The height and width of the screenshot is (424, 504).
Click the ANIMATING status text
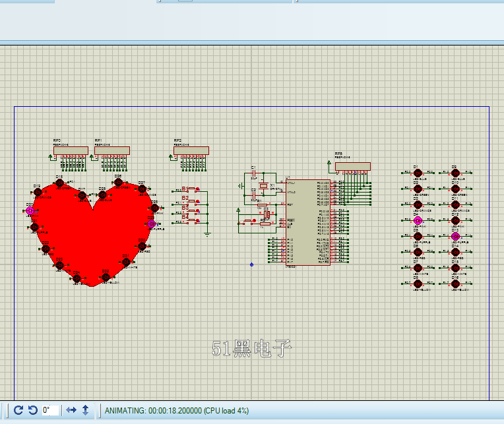176,411
